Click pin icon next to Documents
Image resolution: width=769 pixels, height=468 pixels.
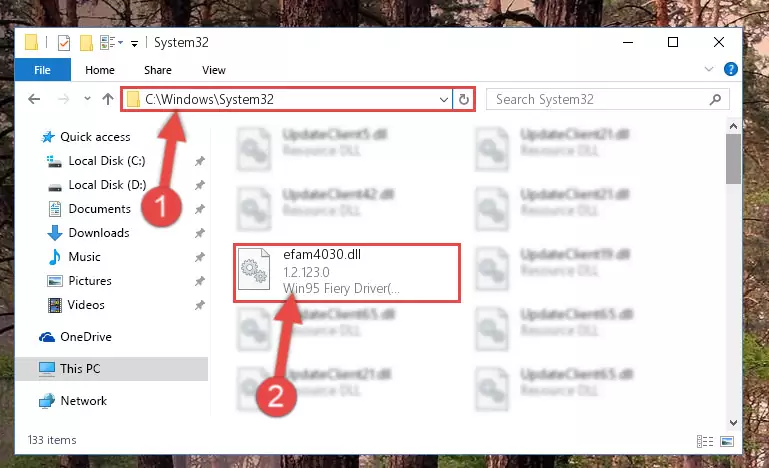(x=200, y=209)
